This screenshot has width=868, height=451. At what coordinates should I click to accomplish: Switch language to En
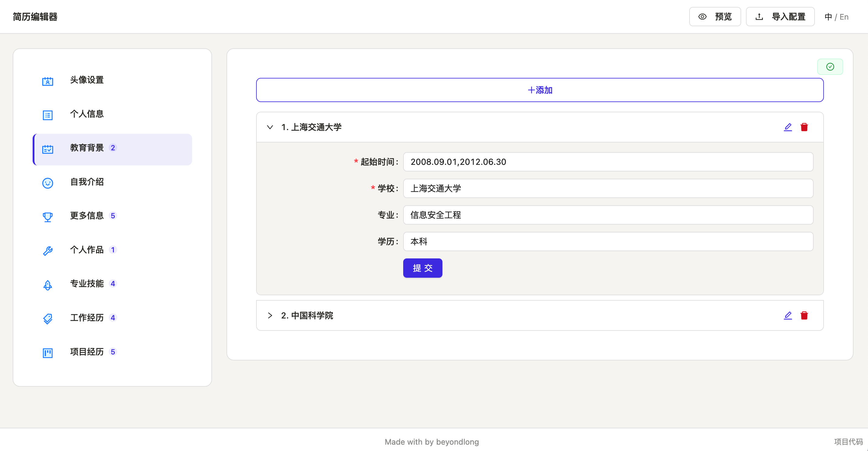click(844, 17)
